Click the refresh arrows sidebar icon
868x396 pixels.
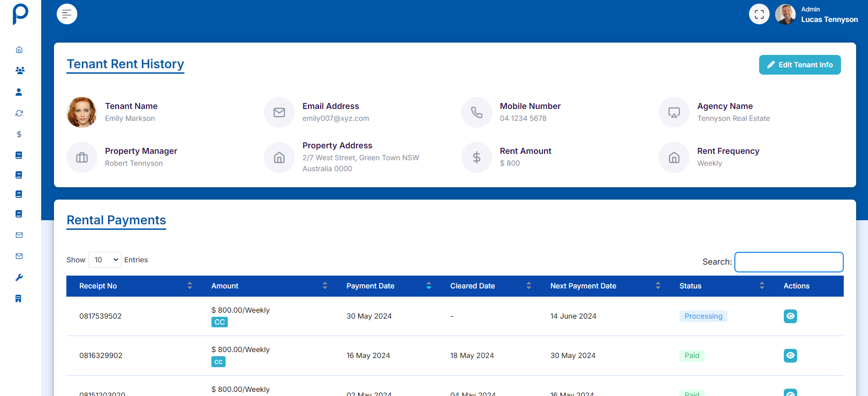(x=19, y=113)
